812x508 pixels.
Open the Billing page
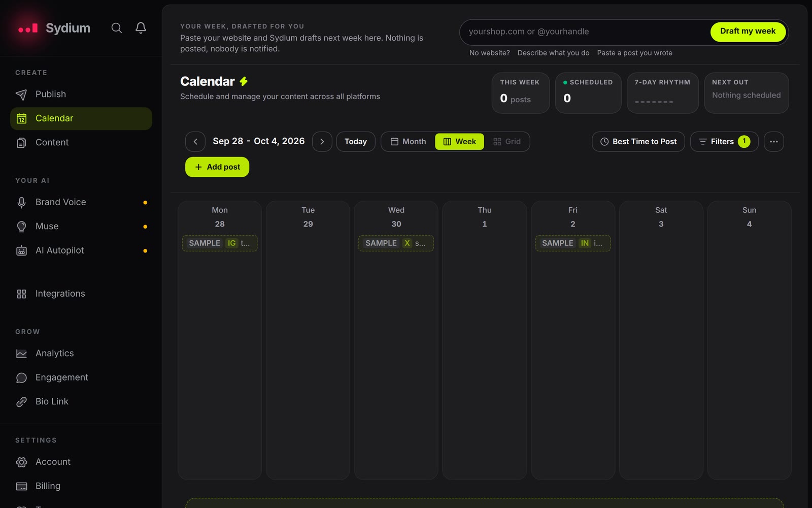(81, 486)
